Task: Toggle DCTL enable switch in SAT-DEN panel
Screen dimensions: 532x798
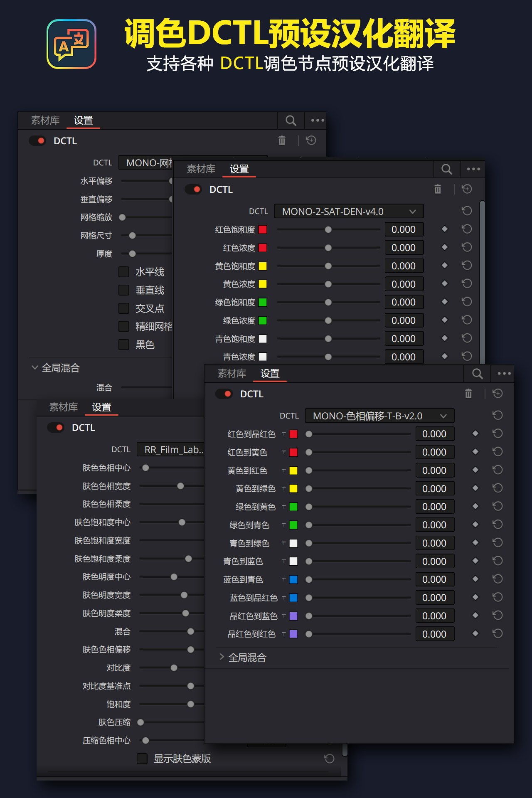Action: click(193, 190)
